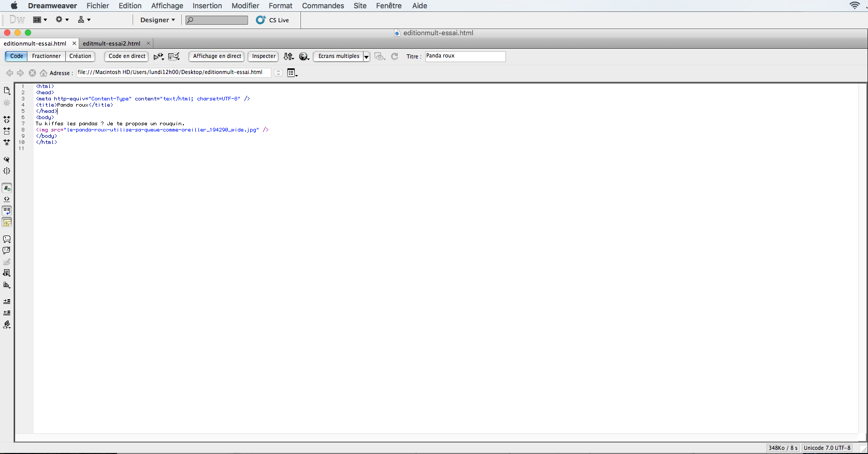868x454 pixels.
Task: Open the Extend Dreamweaver gear dropdown
Action: (62, 20)
